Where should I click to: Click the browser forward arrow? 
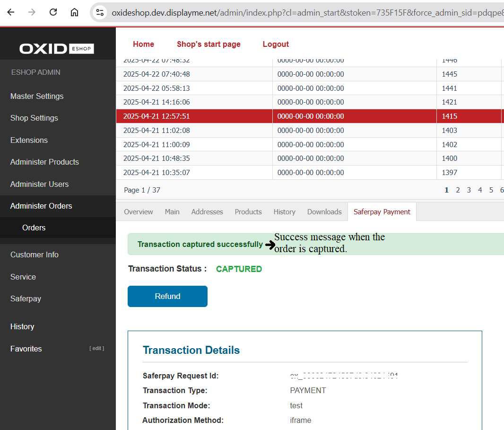pos(32,12)
